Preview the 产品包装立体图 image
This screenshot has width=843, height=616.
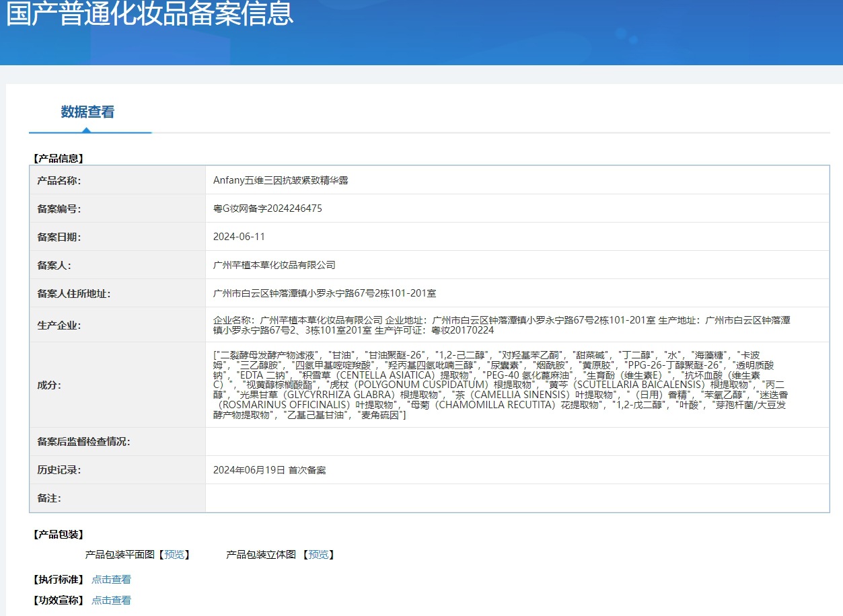coord(318,555)
